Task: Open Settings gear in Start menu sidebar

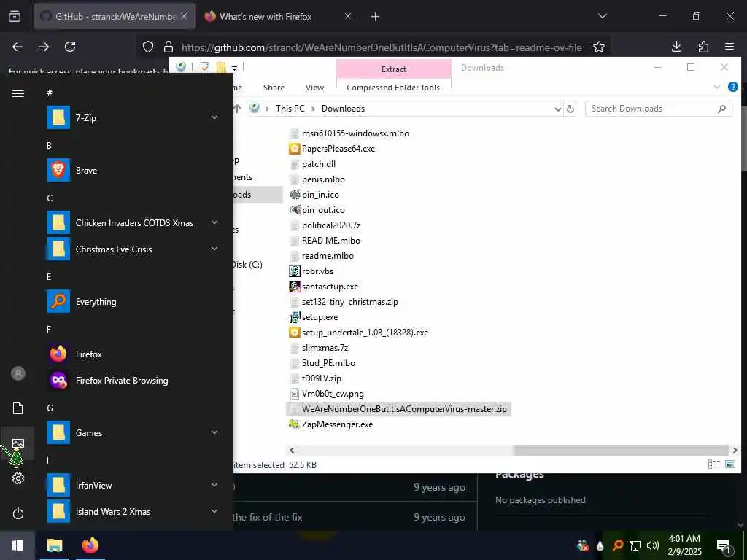Action: (18, 478)
